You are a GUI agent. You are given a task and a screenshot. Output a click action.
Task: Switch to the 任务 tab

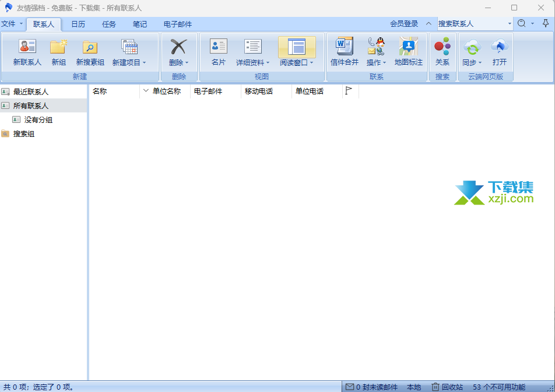[x=109, y=24]
